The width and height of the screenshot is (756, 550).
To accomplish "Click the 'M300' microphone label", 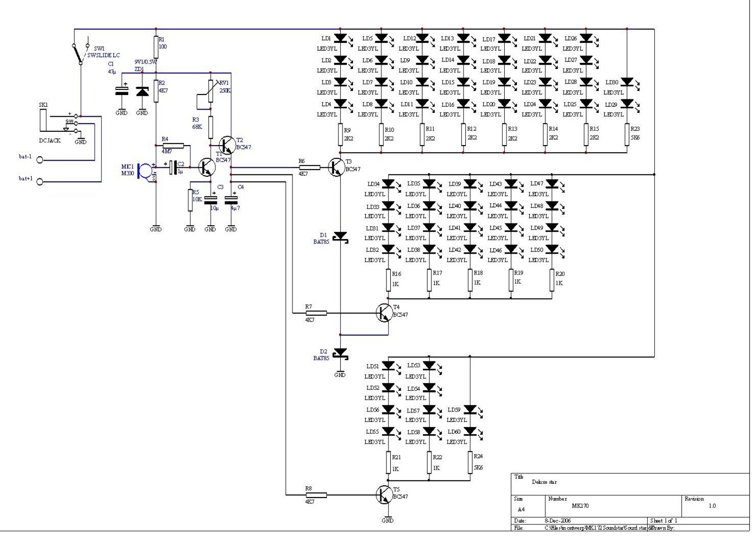I will pyautogui.click(x=129, y=174).
